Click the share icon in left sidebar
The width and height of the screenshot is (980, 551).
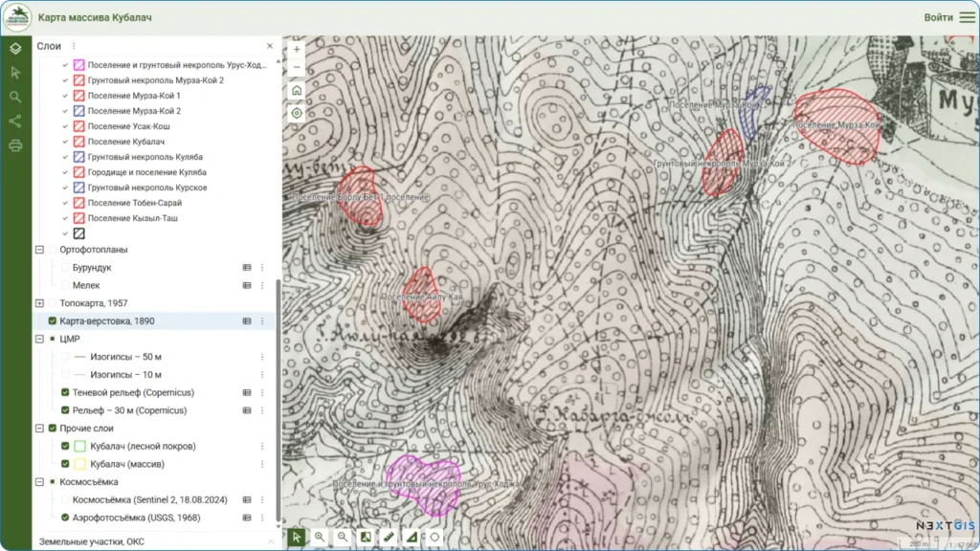click(15, 121)
